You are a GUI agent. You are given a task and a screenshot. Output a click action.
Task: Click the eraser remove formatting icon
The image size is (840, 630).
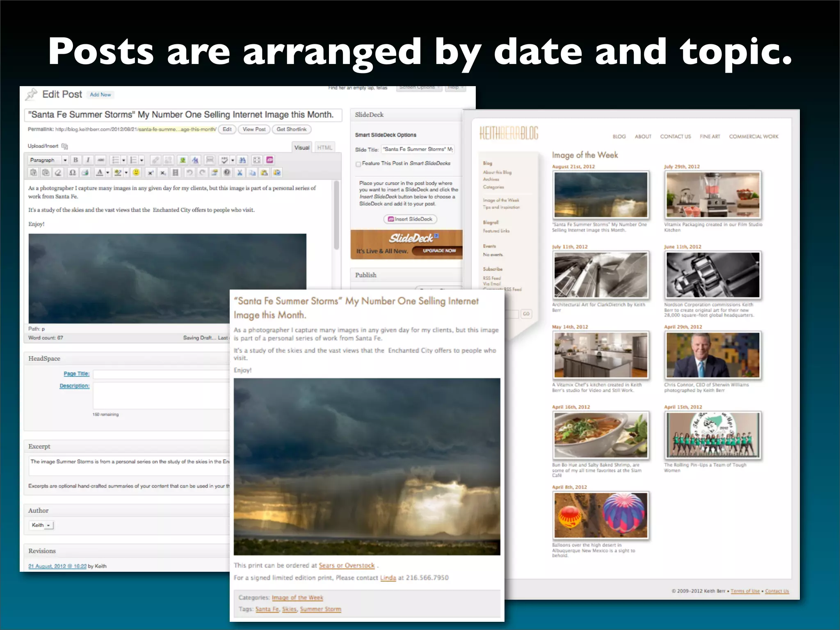click(x=58, y=172)
